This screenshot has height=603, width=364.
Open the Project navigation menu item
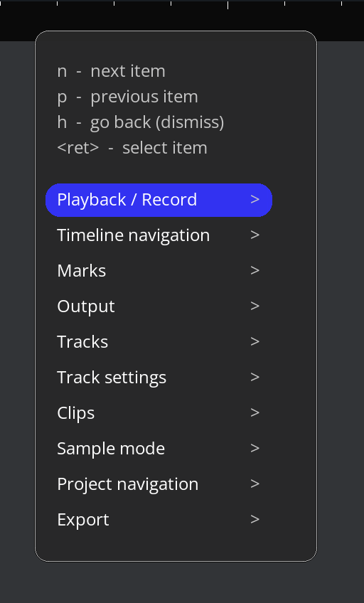tap(159, 484)
